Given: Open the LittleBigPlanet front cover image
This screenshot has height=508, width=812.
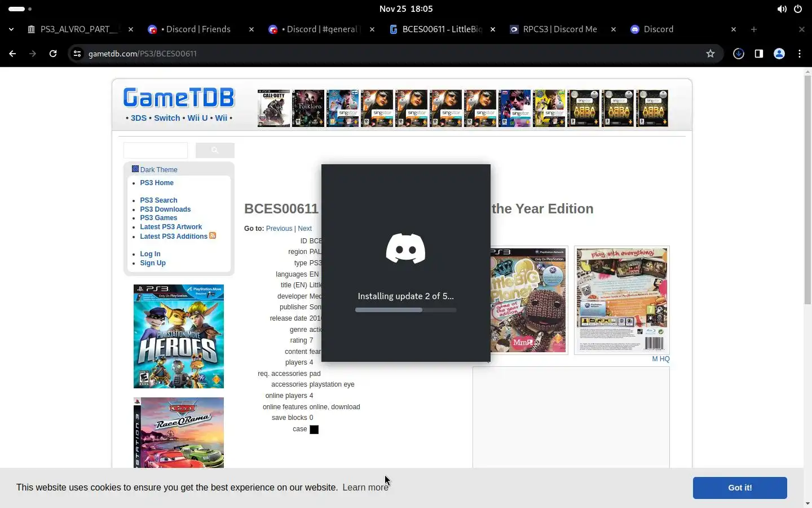Looking at the screenshot, I should coord(528,300).
